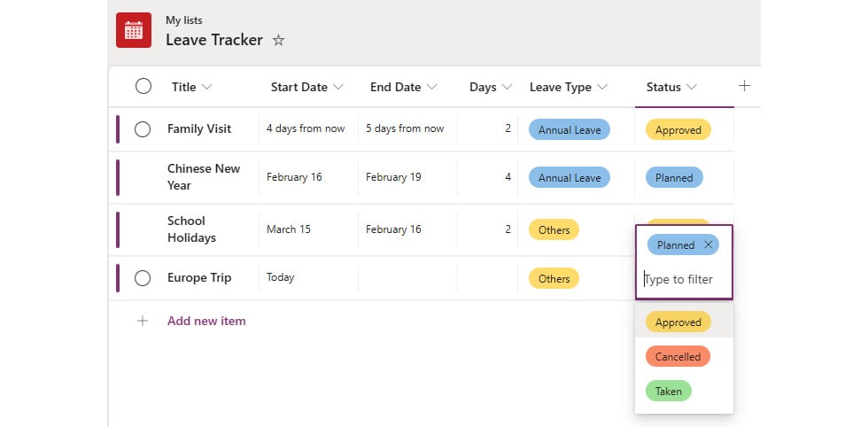868x427 pixels.
Task: Choose Approved from the status options
Action: [x=678, y=322]
